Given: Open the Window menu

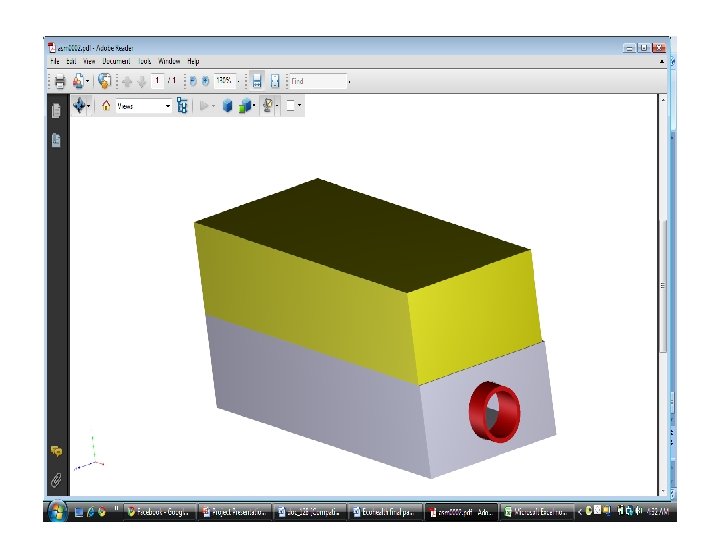Looking at the screenshot, I should tap(169, 61).
